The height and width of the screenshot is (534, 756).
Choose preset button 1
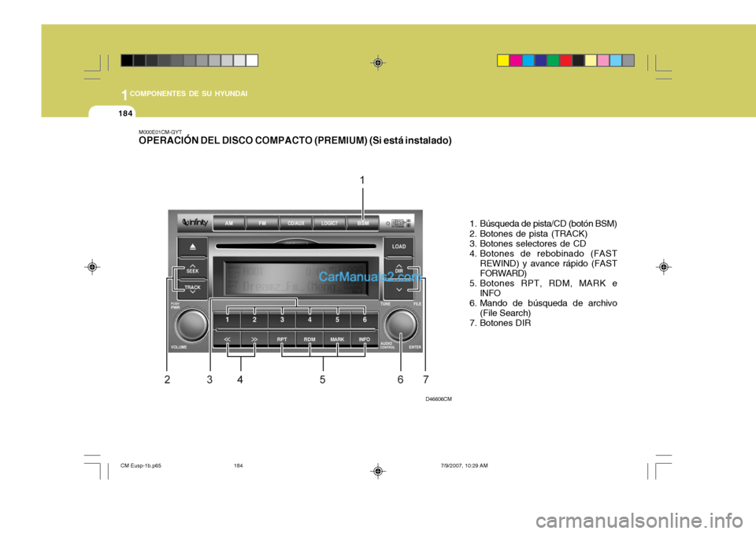(227, 320)
